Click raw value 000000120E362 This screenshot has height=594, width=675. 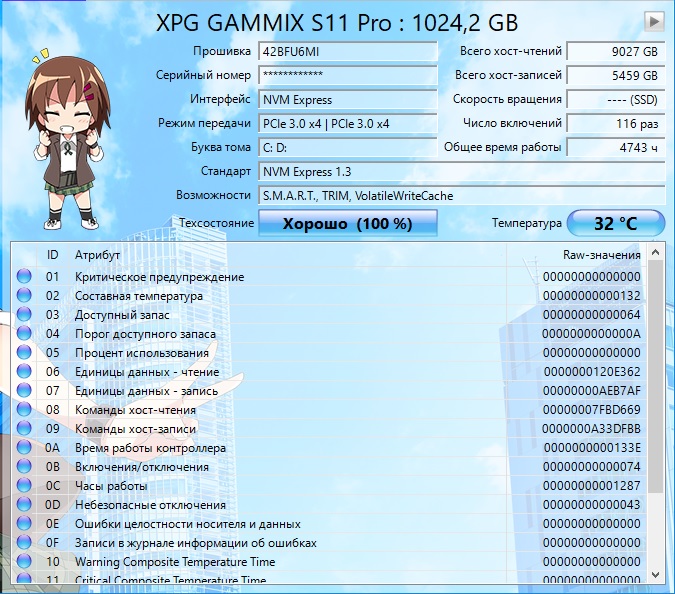click(592, 371)
